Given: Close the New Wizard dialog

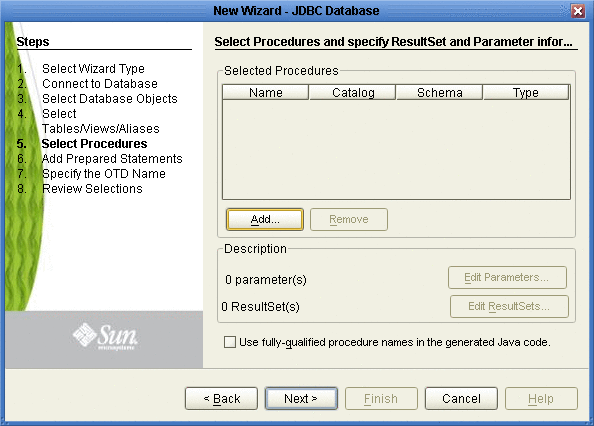Looking at the screenshot, I should point(578,11).
